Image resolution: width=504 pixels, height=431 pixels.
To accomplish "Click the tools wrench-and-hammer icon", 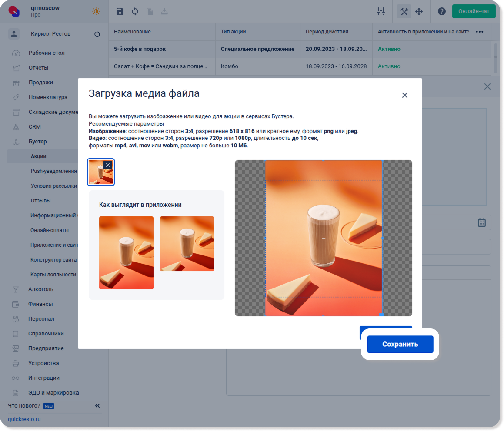I will click(404, 12).
